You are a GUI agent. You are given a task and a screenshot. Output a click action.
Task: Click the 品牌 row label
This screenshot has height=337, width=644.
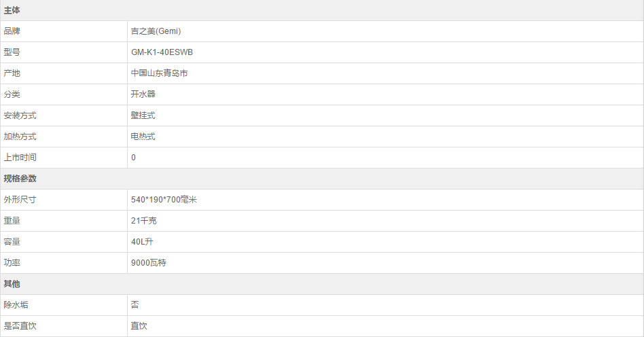12,31
